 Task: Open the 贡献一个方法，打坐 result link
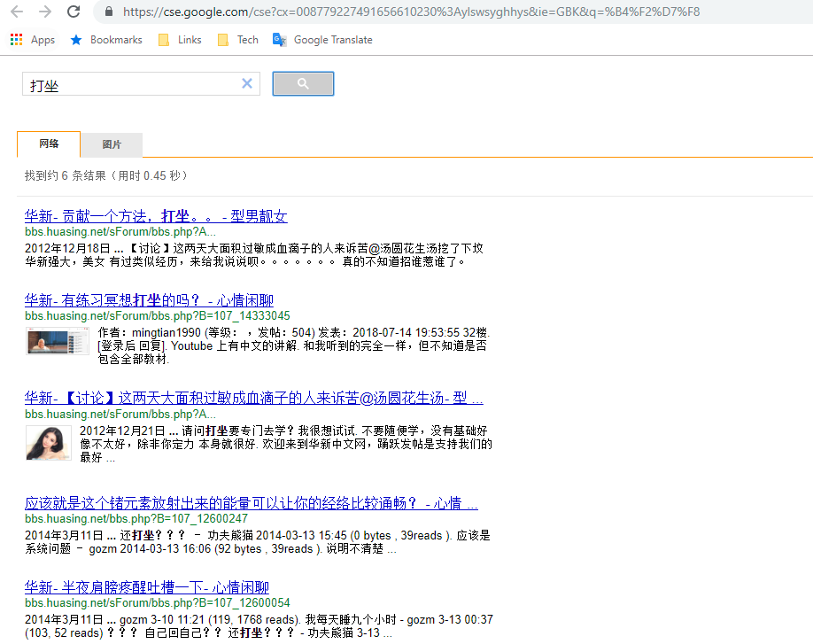click(156, 216)
